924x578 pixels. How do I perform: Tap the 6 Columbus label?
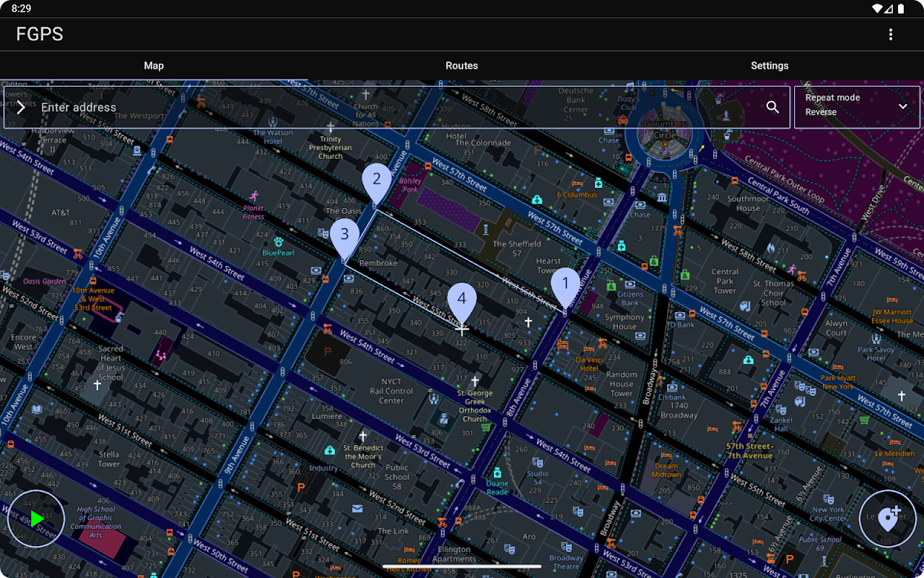point(577,195)
